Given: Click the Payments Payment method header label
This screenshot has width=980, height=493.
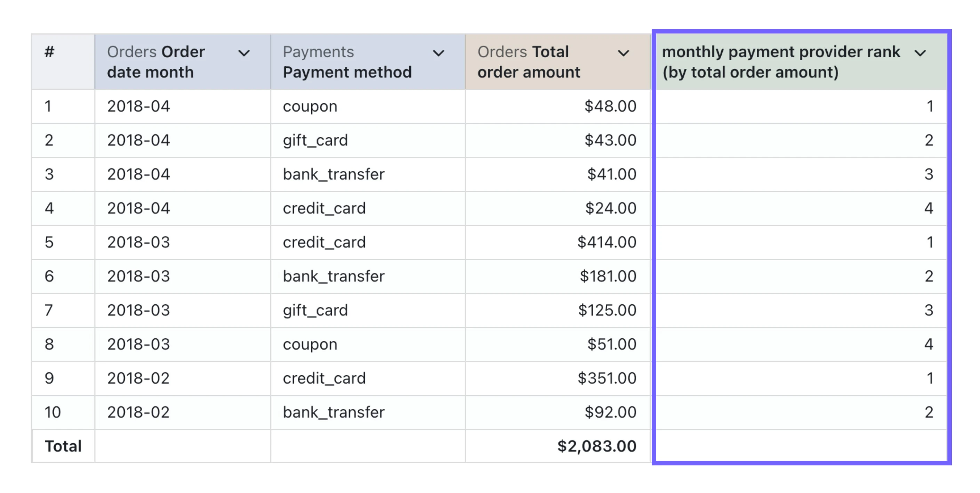Looking at the screenshot, I should [347, 61].
